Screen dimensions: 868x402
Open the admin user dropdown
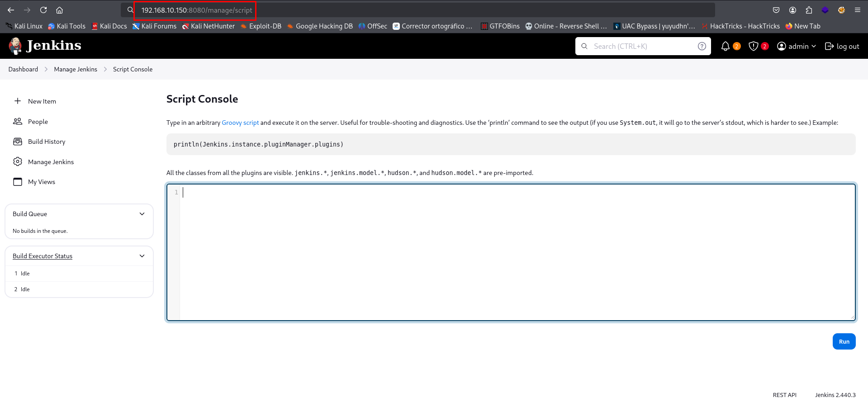click(x=797, y=46)
